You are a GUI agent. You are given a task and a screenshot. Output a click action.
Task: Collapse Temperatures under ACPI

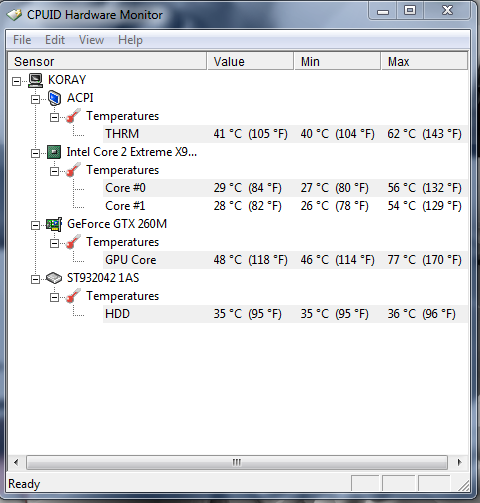tap(54, 117)
